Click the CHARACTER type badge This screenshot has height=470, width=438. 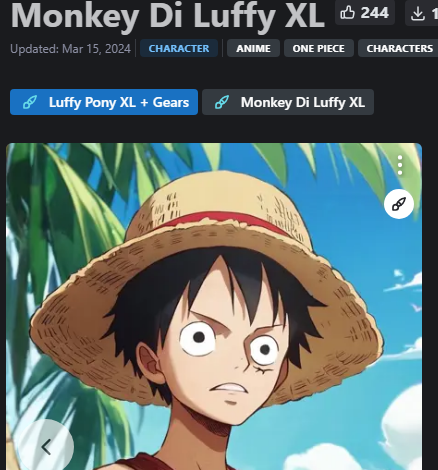179,48
